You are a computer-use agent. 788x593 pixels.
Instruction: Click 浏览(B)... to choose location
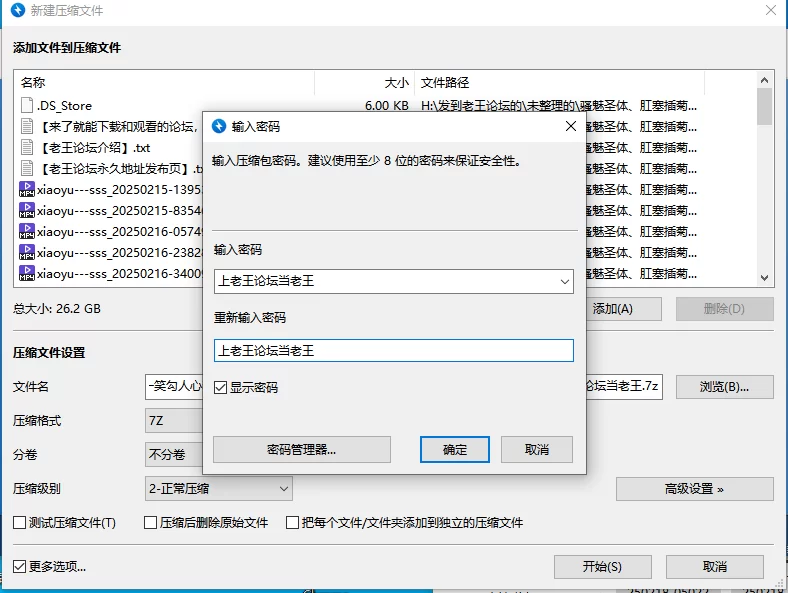click(x=724, y=387)
